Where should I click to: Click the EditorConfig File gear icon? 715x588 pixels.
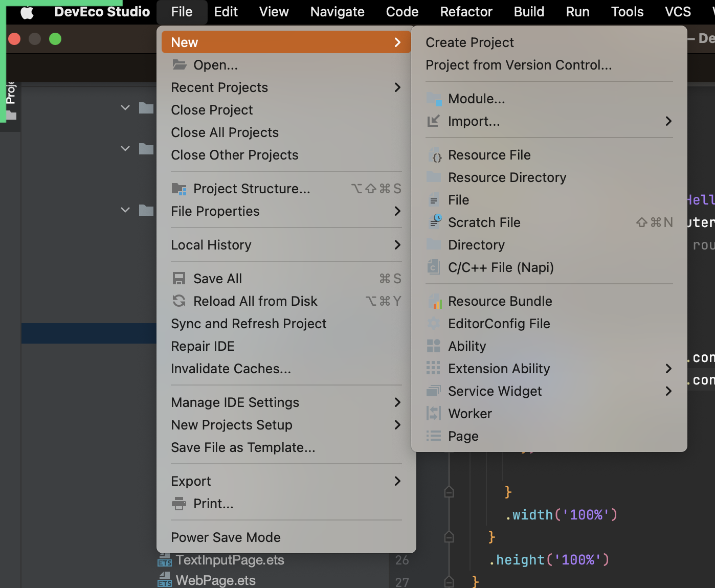(434, 324)
